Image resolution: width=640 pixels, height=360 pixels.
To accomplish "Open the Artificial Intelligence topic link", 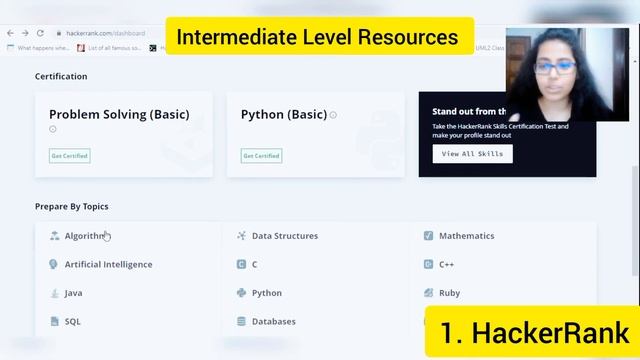I will click(x=109, y=264).
